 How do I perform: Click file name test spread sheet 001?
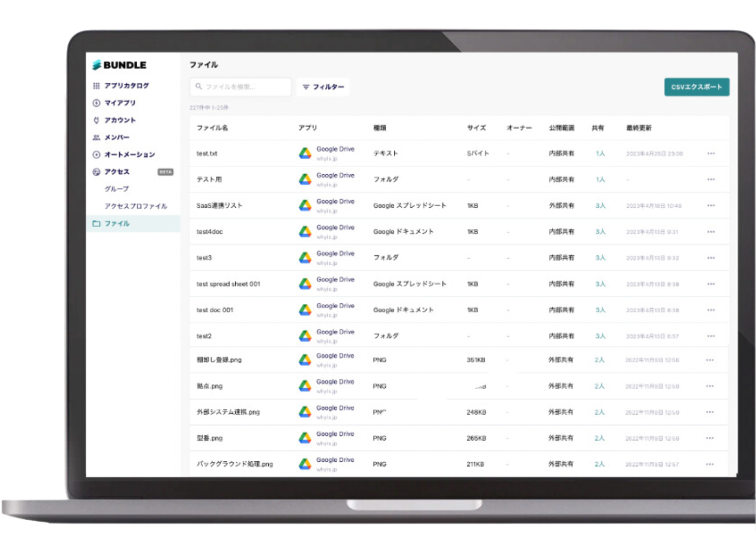228,284
